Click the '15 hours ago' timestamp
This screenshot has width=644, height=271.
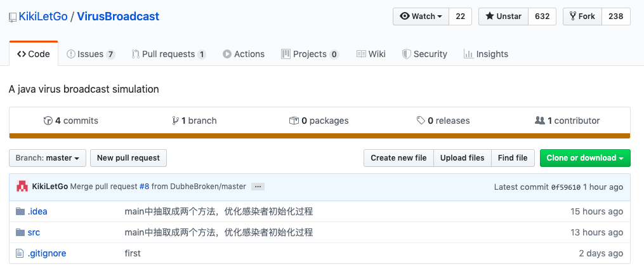coord(597,211)
